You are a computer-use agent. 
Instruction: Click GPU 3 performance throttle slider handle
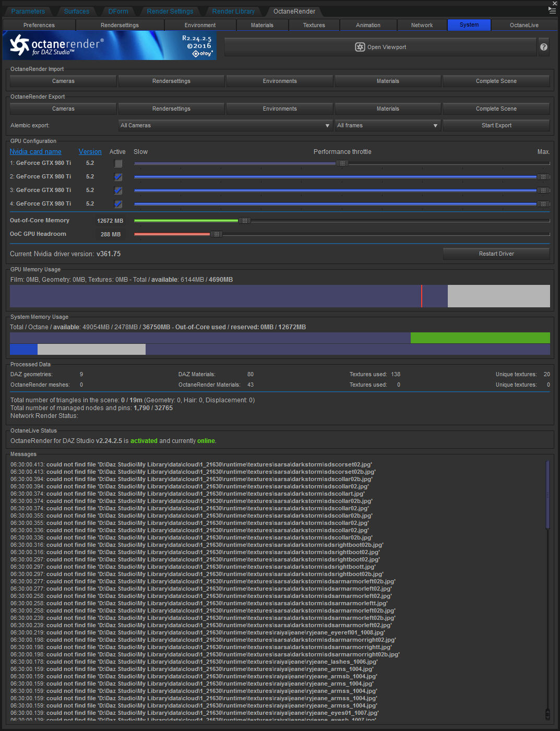pos(543,190)
